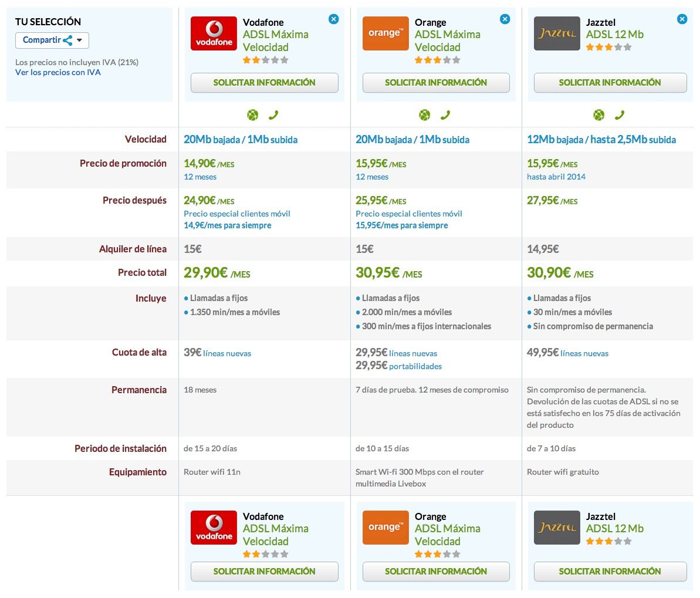700x598 pixels.
Task: Request information for Orange at top
Action: 436,83
